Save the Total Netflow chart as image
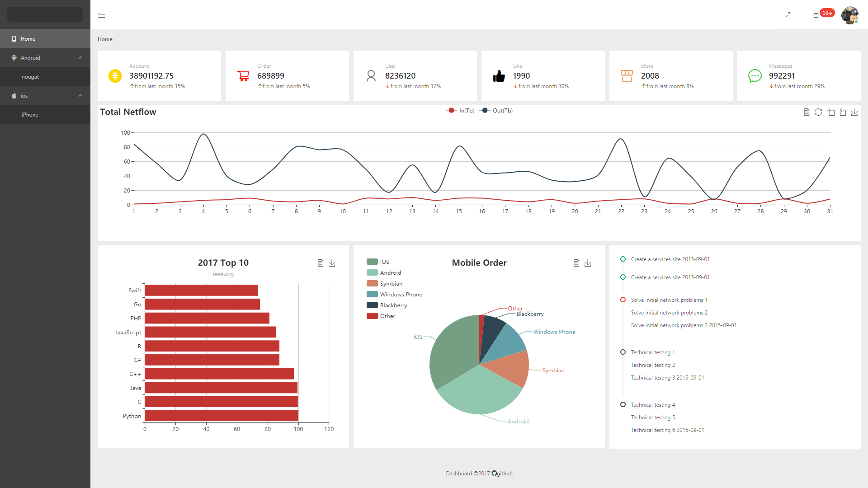 854,112
